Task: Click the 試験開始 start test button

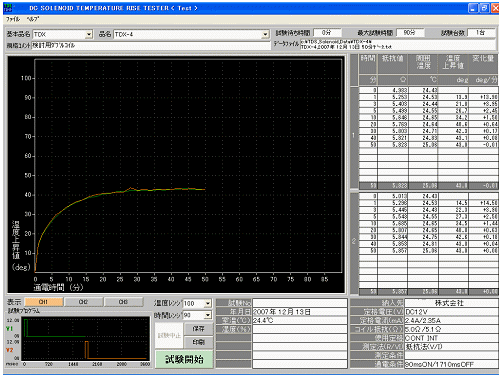Action: [x=184, y=359]
